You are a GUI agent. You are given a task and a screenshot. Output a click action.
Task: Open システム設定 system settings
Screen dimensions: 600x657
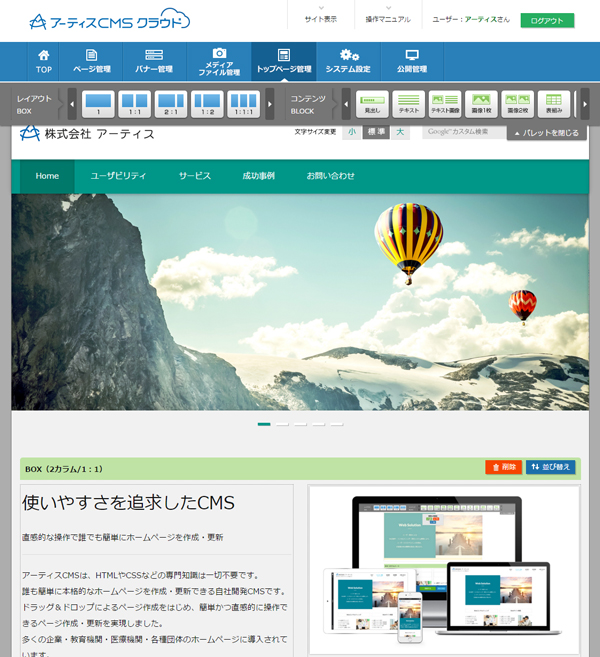tap(348, 61)
